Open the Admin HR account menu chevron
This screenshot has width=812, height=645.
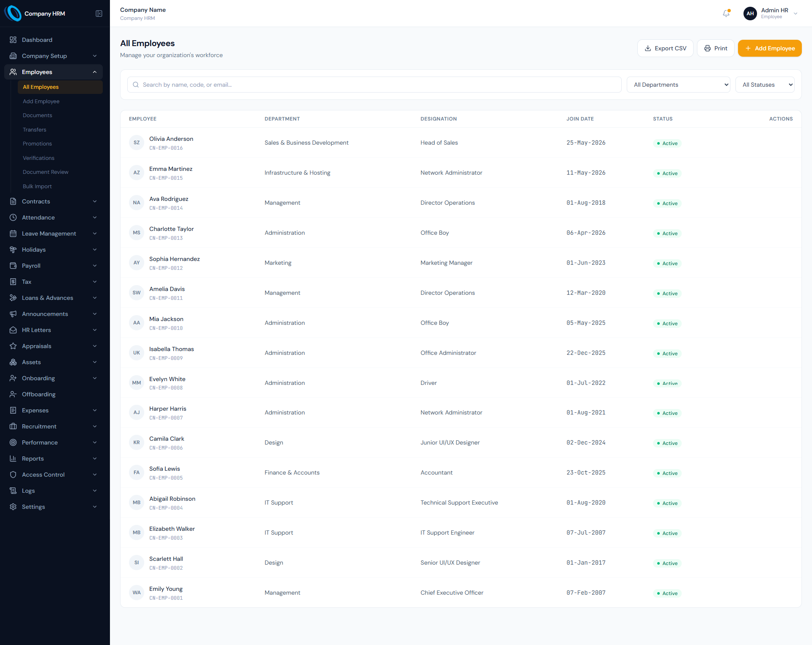pyautogui.click(x=796, y=14)
